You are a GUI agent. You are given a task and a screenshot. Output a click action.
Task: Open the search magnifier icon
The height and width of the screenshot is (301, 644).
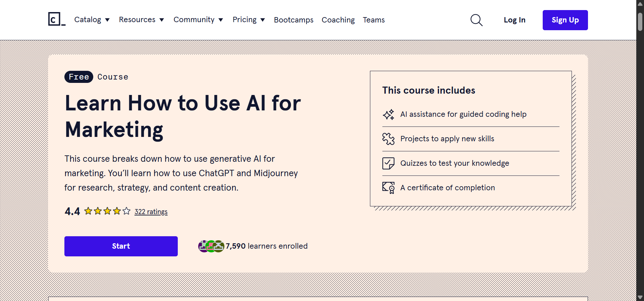476,20
